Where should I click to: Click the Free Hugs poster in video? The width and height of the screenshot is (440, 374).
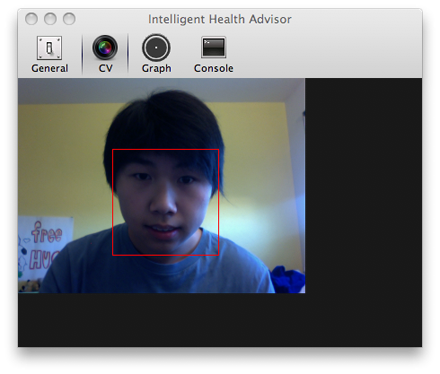(x=45, y=248)
